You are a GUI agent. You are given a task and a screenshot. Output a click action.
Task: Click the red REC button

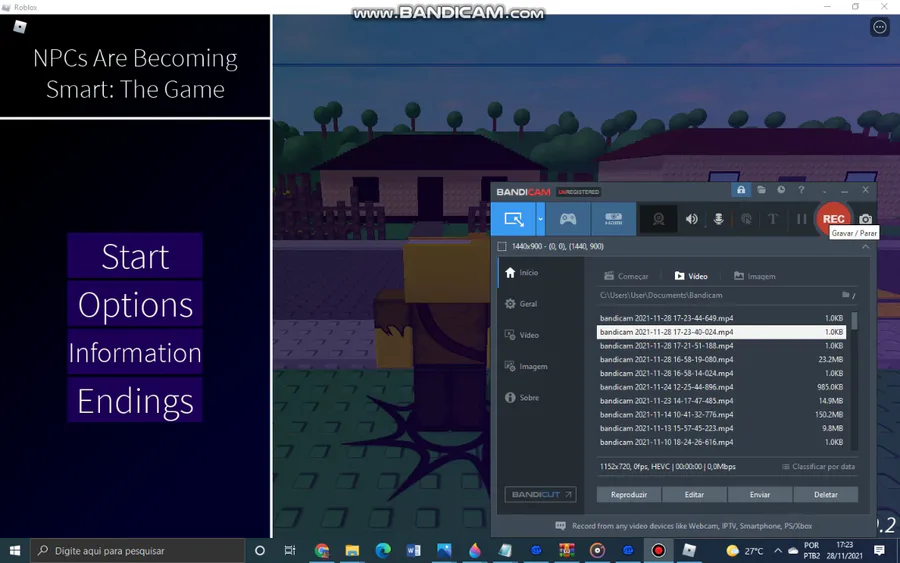tap(833, 219)
